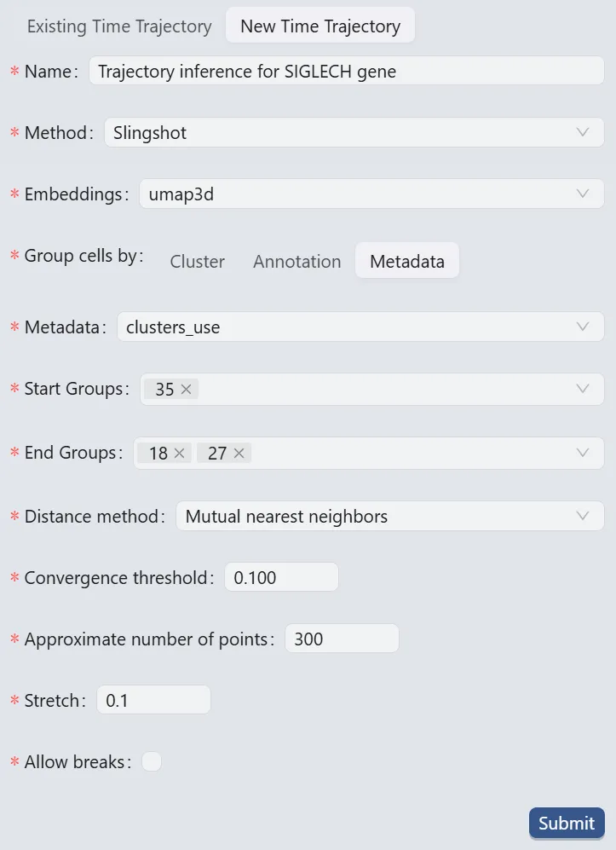
Task: Click the Method dropdown chevron icon
Action: click(583, 132)
